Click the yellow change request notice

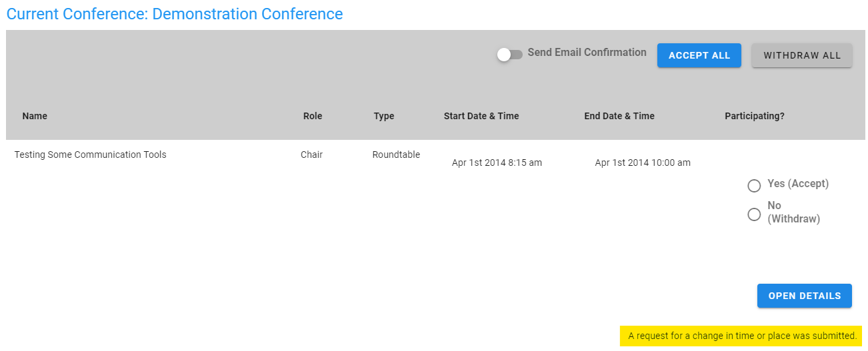tap(741, 336)
